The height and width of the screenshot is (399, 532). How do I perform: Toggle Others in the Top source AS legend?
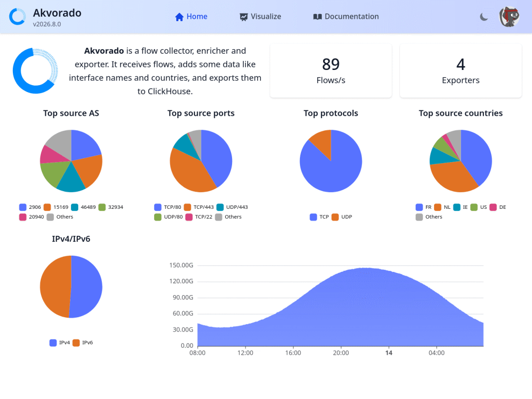60,217
